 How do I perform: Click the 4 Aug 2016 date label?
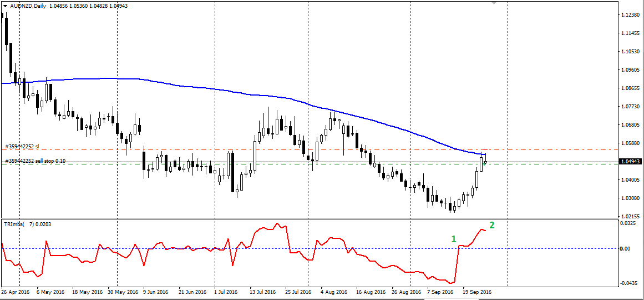coord(334,293)
